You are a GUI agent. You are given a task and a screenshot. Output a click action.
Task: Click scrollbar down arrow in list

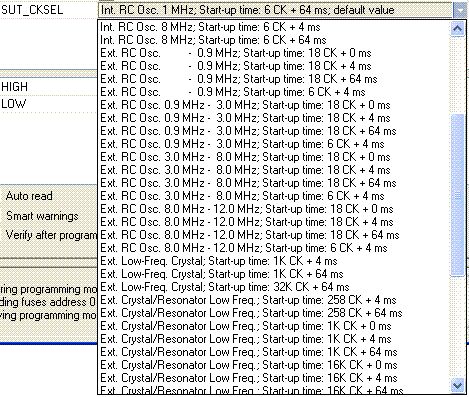(457, 386)
